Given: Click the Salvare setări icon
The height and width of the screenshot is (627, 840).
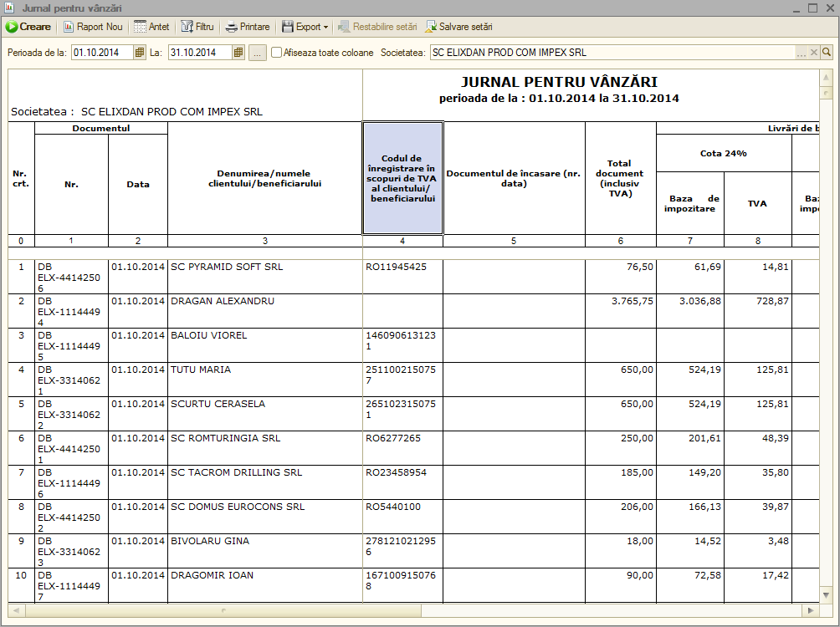Looking at the screenshot, I should coord(431,27).
